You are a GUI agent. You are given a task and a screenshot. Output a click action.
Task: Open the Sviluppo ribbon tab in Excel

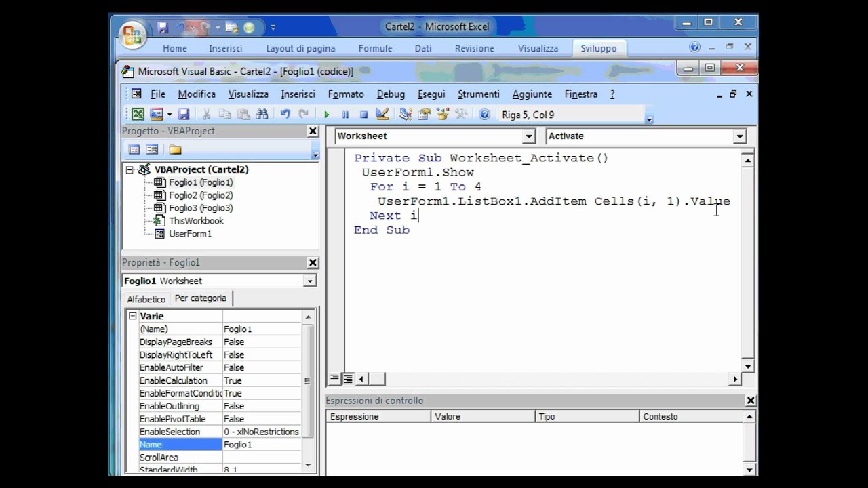point(599,49)
